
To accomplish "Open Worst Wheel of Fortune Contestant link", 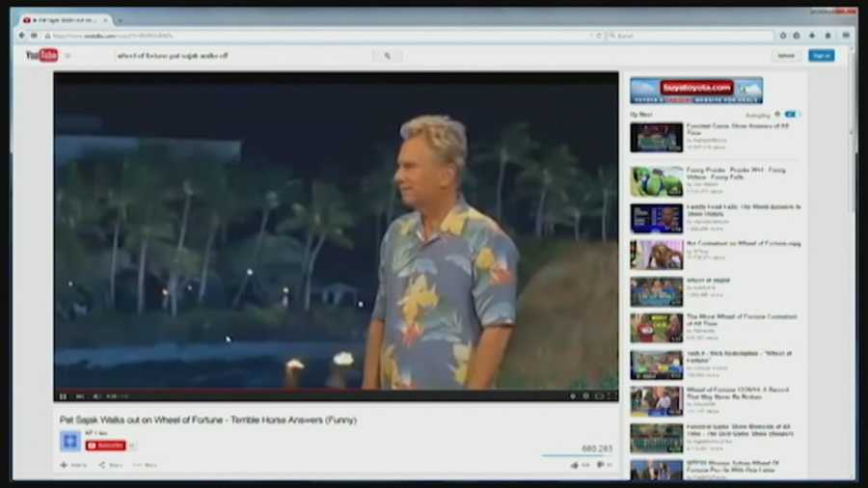I will pos(742,320).
